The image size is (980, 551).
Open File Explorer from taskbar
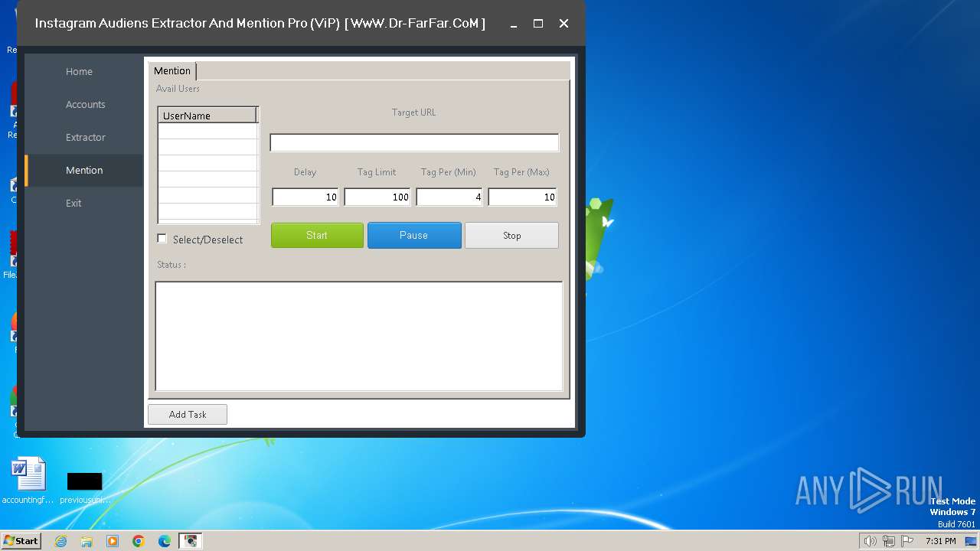coord(87,541)
